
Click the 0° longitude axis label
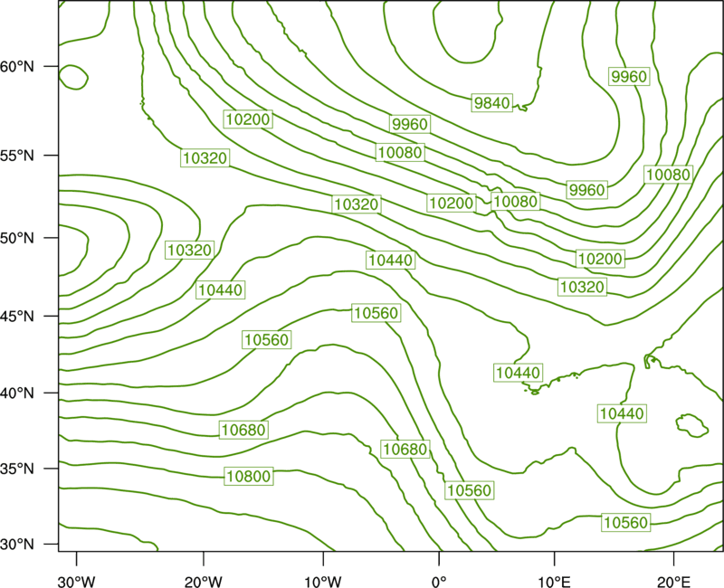(x=439, y=582)
